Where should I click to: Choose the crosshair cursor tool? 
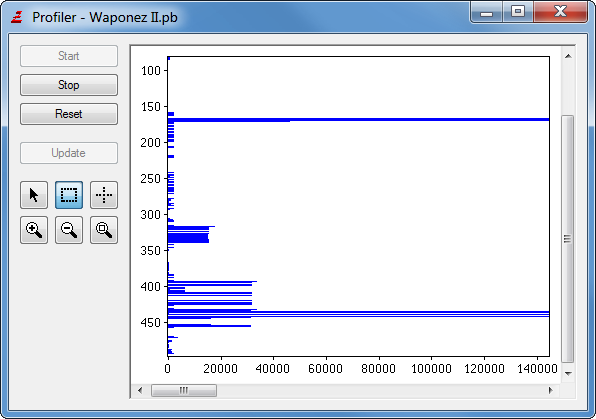click(104, 195)
